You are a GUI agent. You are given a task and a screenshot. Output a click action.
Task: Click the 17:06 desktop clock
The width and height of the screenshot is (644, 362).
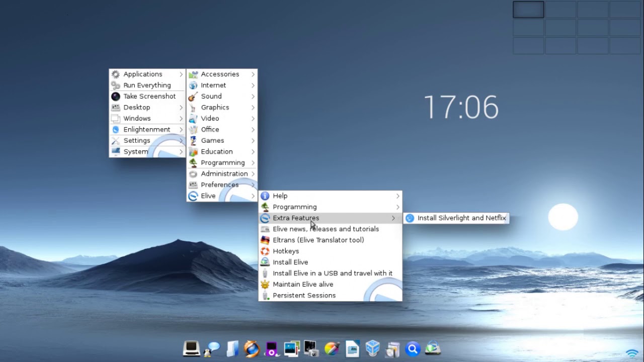point(461,107)
